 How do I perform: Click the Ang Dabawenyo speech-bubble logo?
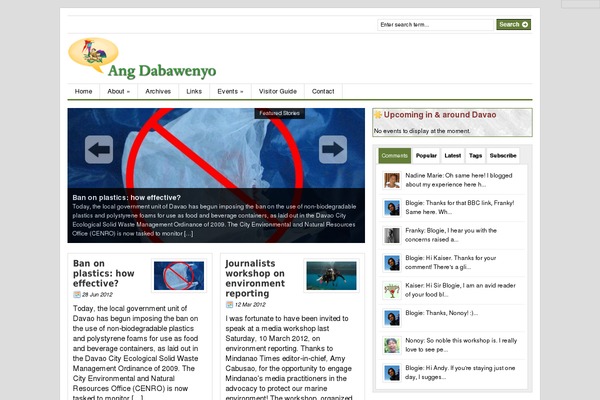[93, 54]
